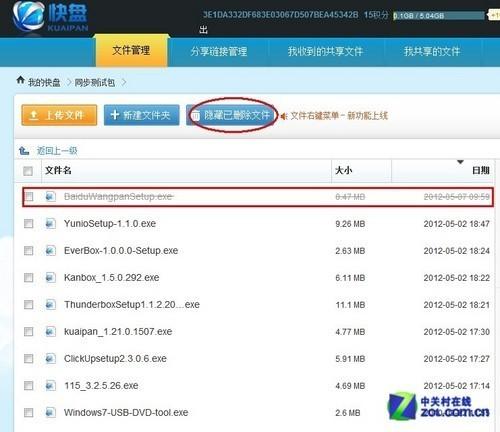Screen dimensions: 500x432
Task: Click the chevron after 同步测试包 breadcrumb
Action: pos(124,82)
